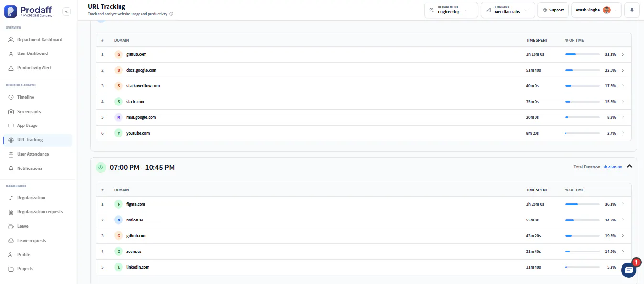Click the Department Dashboard sidebar icon

[11, 40]
